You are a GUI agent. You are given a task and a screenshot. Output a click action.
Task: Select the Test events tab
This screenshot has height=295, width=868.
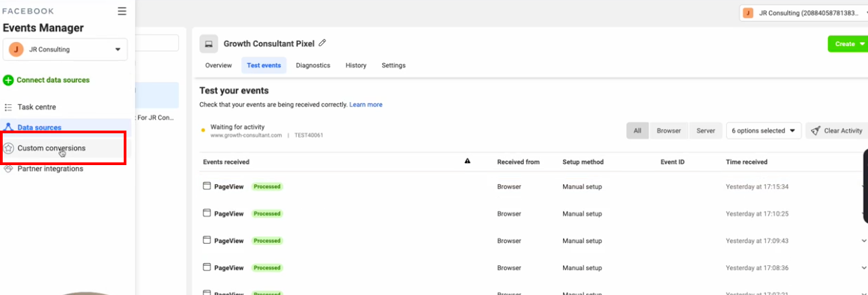264,66
